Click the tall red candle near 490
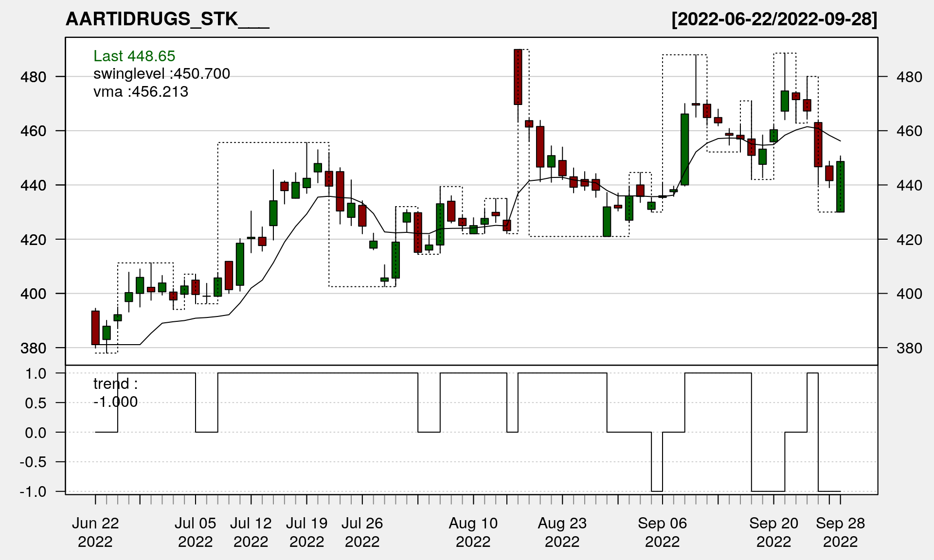This screenshot has height=560, width=934. coord(518,77)
